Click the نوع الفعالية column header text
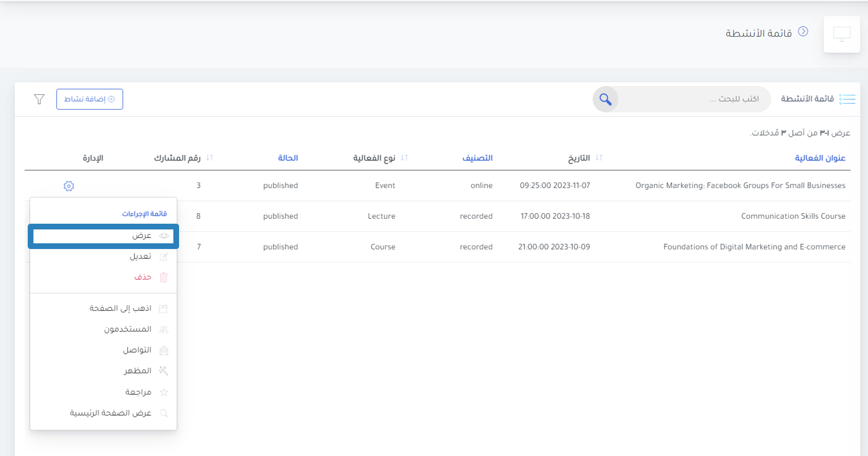 (374, 158)
